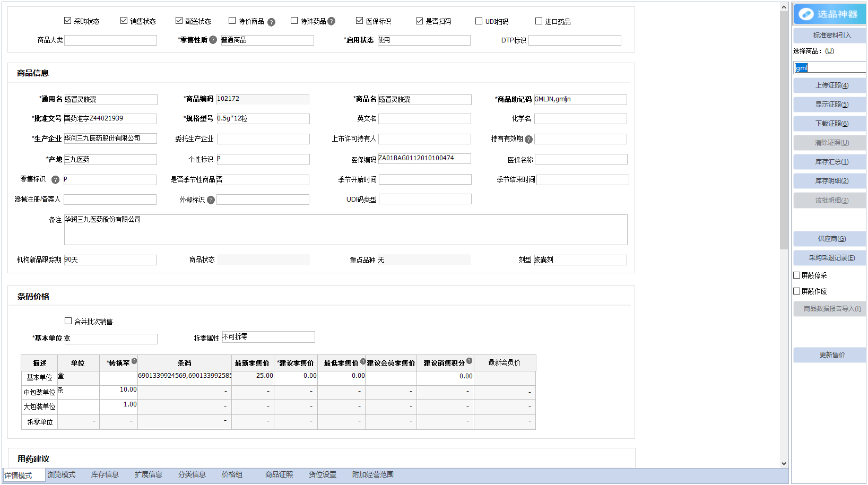This screenshot has height=485, width=868.
Task: Open the 商品证照 tab
Action: click(278, 475)
